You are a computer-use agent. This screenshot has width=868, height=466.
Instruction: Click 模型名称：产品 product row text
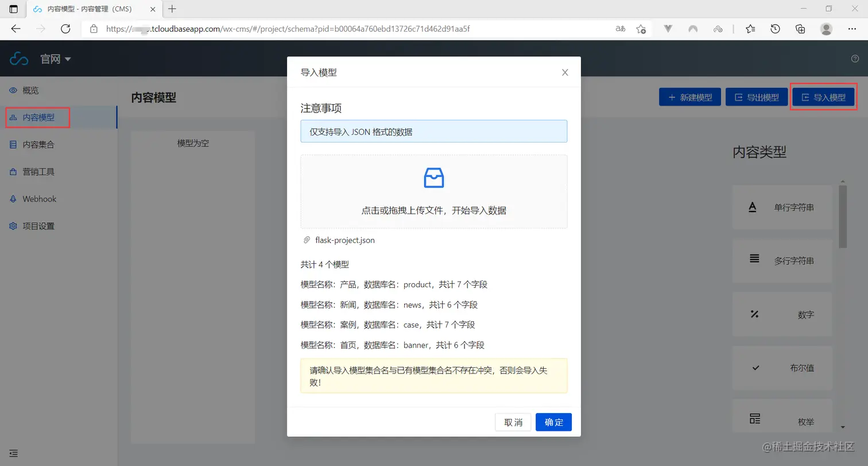(394, 284)
